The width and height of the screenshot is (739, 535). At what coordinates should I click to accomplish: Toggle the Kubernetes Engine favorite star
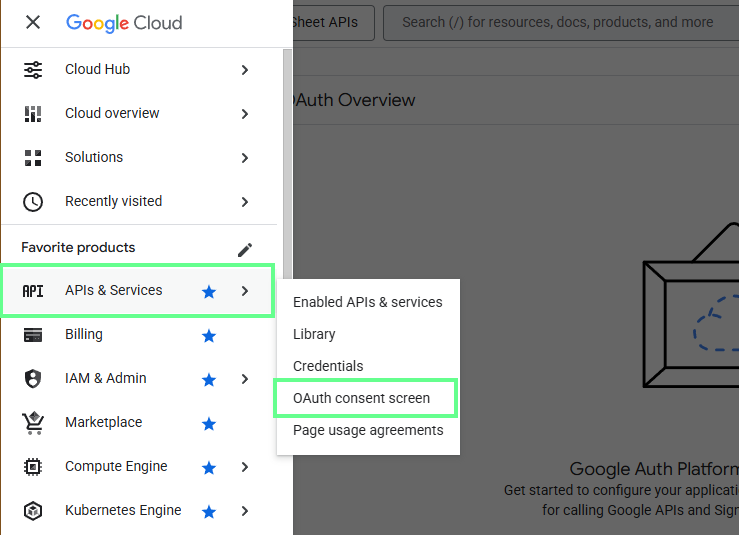209,511
